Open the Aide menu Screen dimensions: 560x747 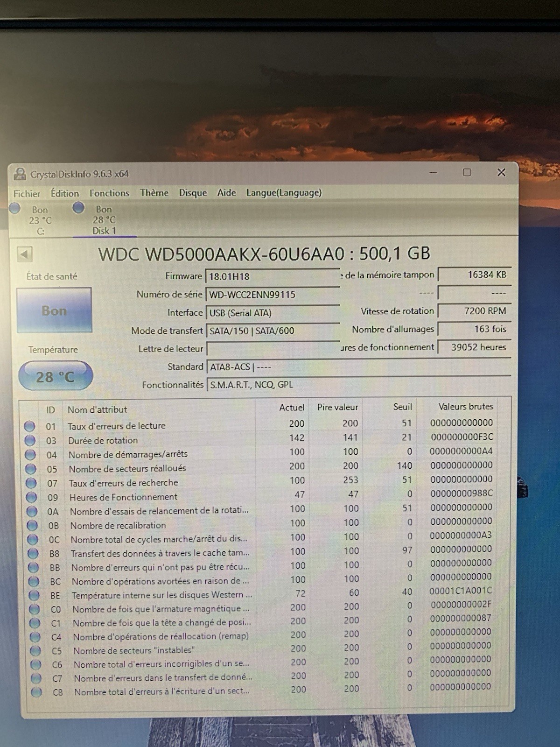click(226, 192)
